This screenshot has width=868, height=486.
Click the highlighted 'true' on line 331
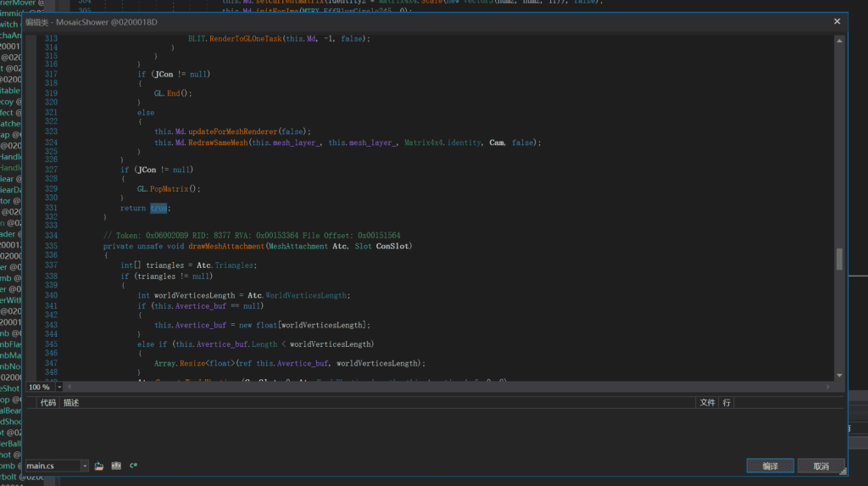159,209
